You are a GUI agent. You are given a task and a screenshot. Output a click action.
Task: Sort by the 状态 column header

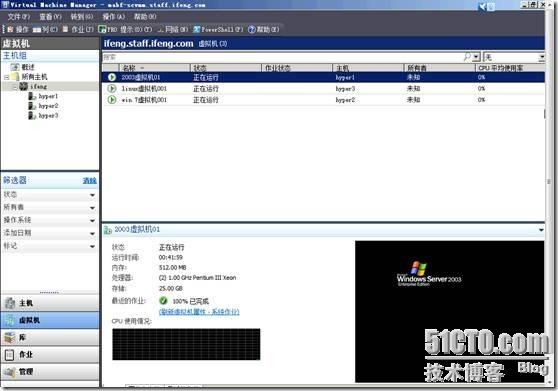click(x=226, y=68)
